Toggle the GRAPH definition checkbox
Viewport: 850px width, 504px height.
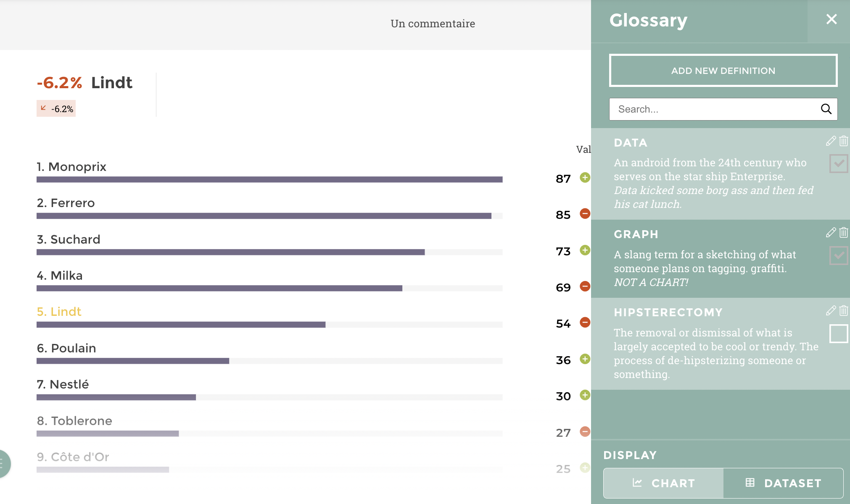pyautogui.click(x=839, y=255)
